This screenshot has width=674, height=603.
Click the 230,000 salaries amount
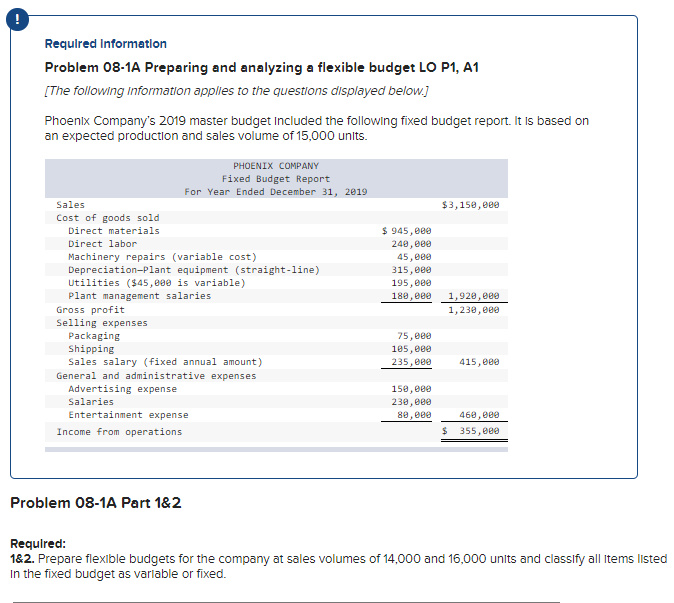pos(411,402)
